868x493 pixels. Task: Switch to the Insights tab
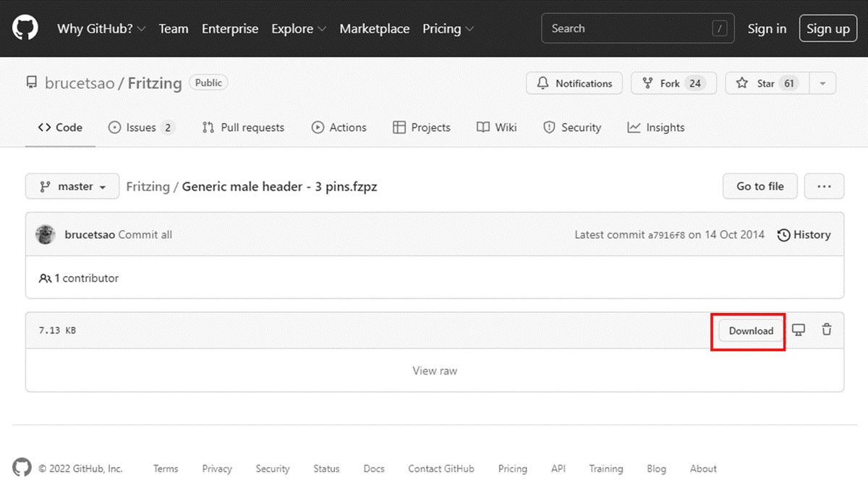pyautogui.click(x=656, y=127)
